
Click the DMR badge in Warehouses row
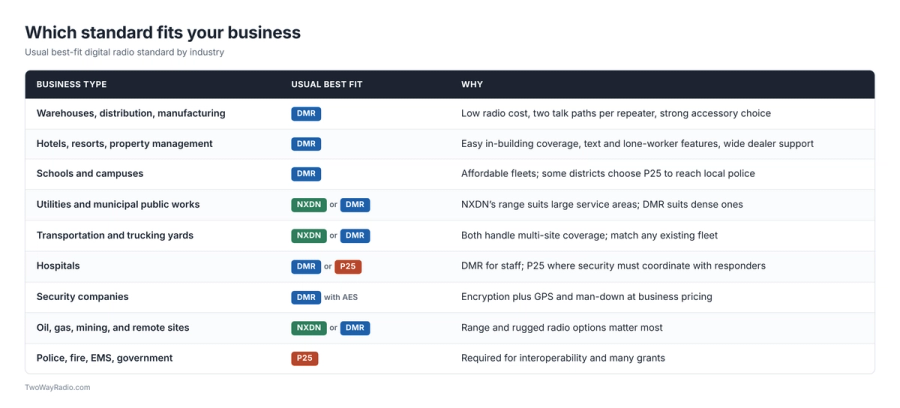[x=306, y=114]
